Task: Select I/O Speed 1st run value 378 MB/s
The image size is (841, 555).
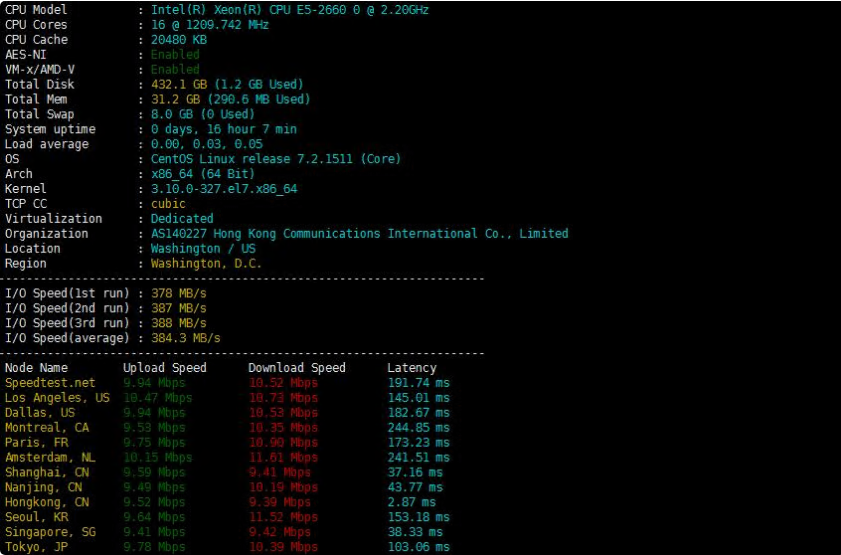Action: tap(179, 293)
